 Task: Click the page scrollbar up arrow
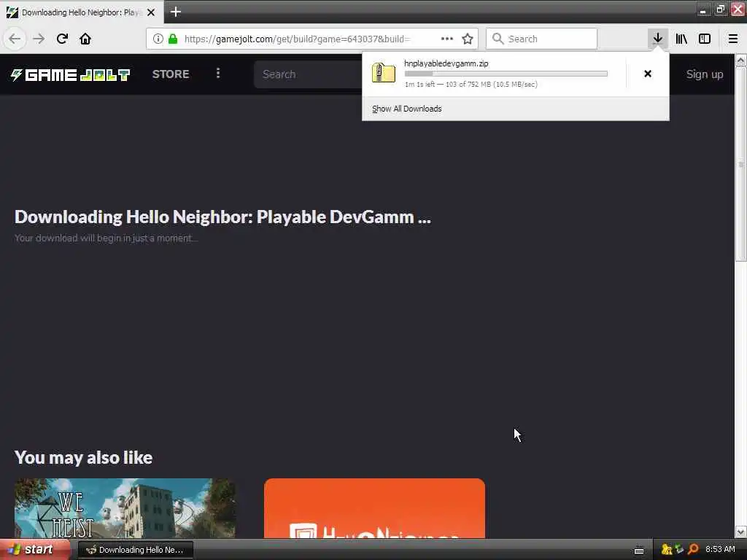pyautogui.click(x=741, y=61)
